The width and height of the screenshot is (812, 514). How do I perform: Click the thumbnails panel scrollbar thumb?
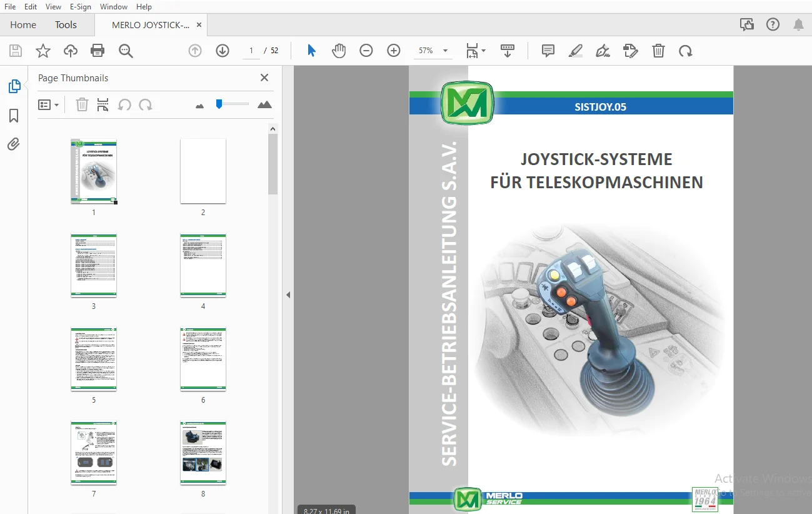[273, 164]
